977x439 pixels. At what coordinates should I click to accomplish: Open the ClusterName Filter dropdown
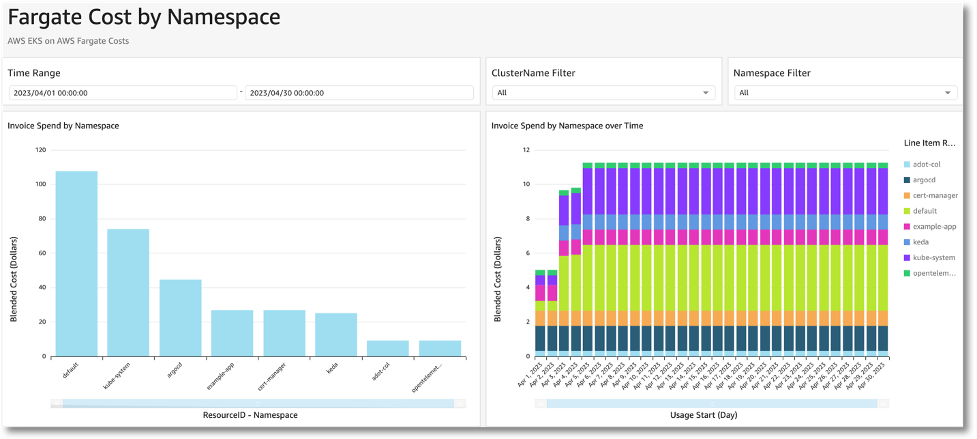[x=604, y=93]
